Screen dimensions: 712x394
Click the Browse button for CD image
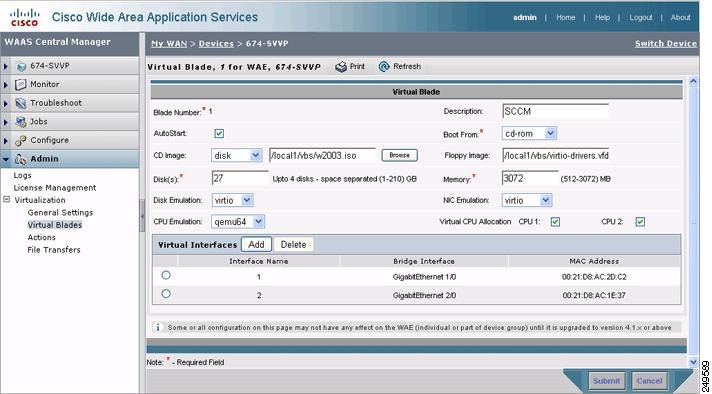click(x=400, y=155)
